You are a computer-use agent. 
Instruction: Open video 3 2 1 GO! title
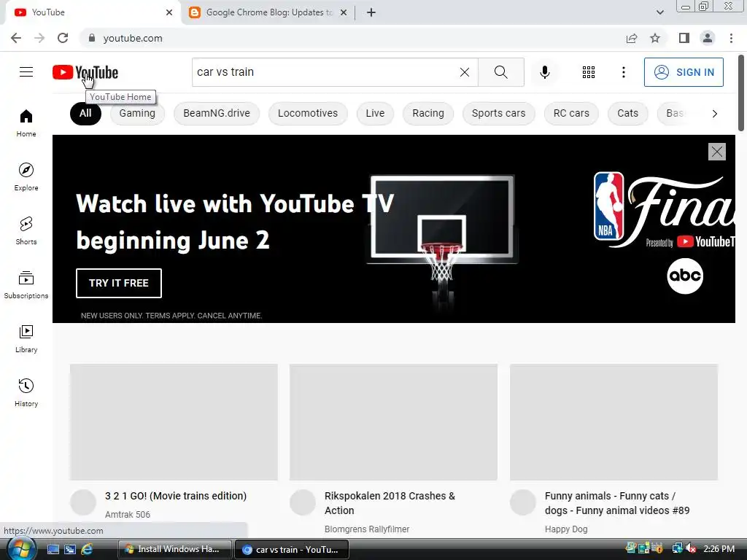176,496
